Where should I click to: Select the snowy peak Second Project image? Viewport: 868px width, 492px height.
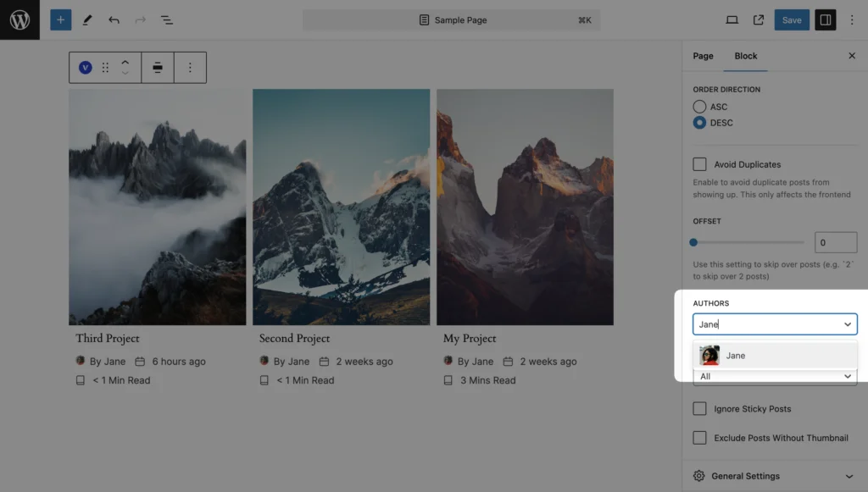tap(341, 207)
